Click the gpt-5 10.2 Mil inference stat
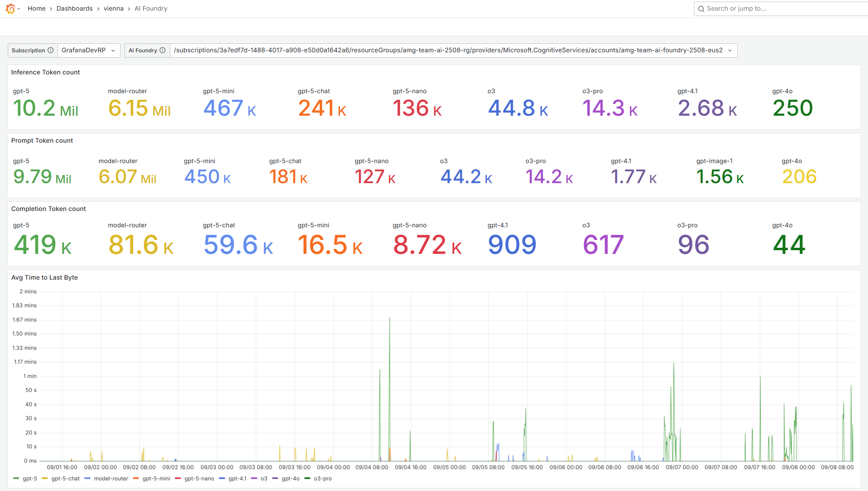 click(45, 108)
